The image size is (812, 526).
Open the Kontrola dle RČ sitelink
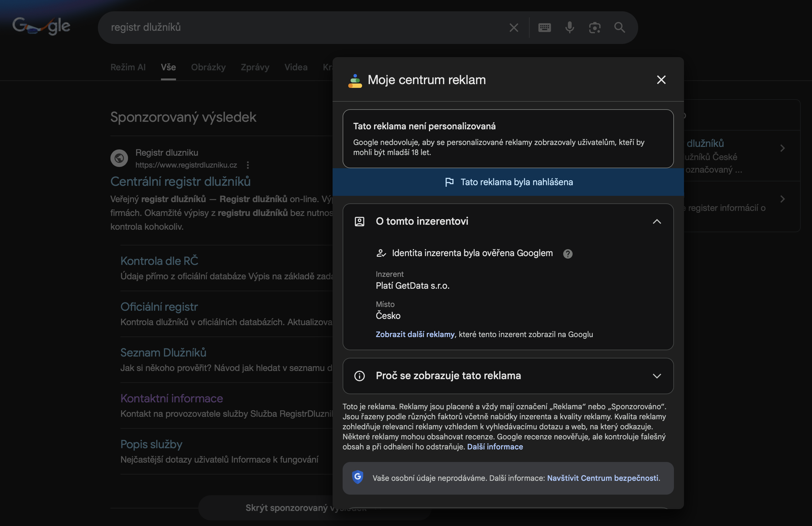click(159, 261)
